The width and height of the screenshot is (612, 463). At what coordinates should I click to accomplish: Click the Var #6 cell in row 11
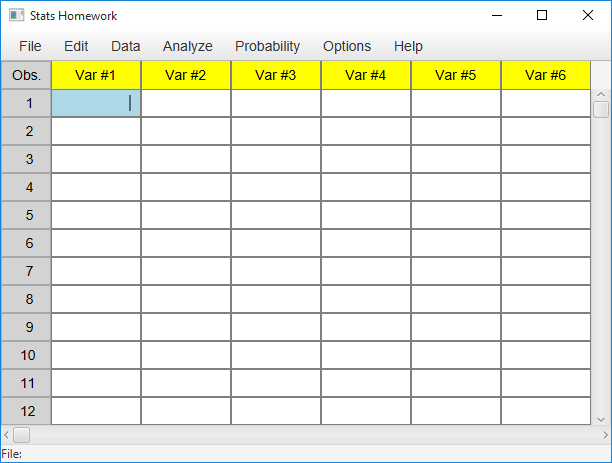(x=546, y=383)
